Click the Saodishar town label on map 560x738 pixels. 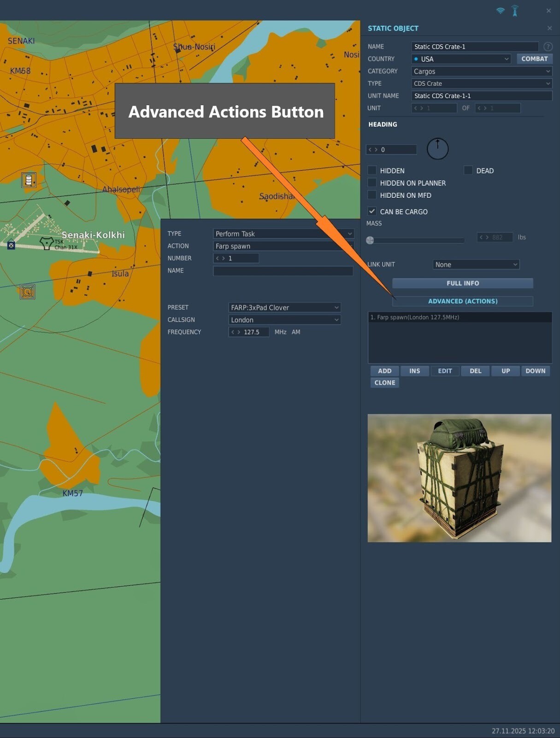coord(277,196)
